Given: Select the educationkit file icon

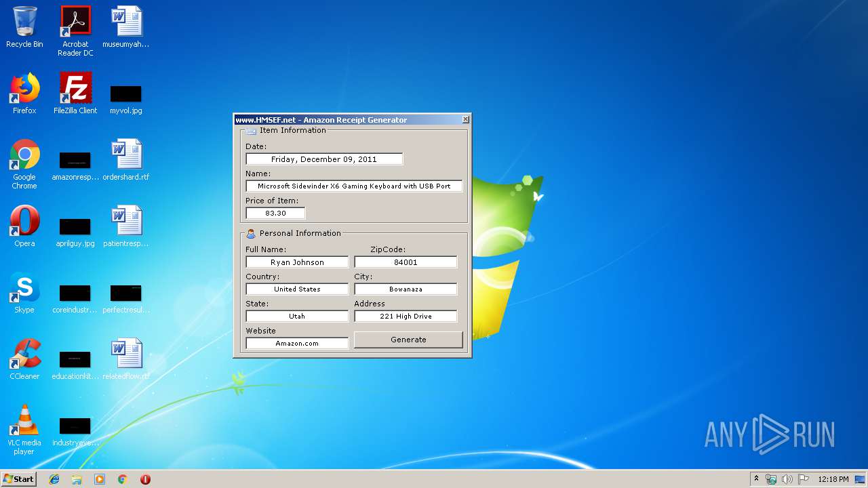Looking at the screenshot, I should click(75, 365).
